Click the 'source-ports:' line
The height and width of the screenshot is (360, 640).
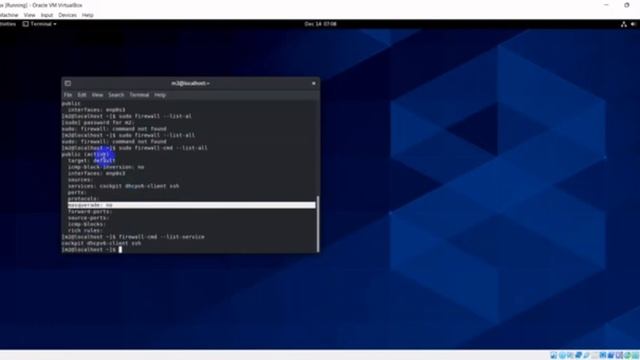point(88,218)
